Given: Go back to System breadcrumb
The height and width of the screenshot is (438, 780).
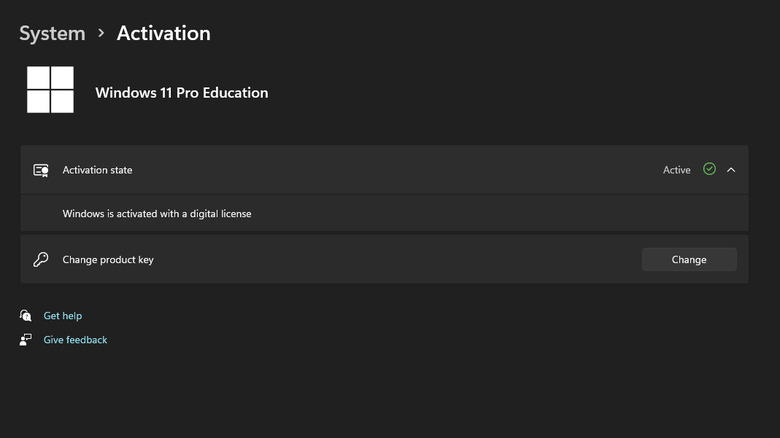Looking at the screenshot, I should click(52, 33).
